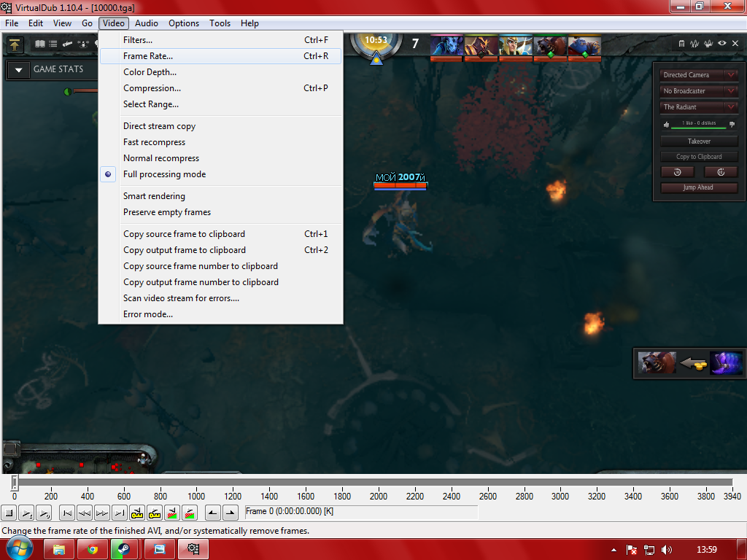This screenshot has height=560, width=747.
Task: Click the scroll icon in game HUD
Action: [67, 44]
